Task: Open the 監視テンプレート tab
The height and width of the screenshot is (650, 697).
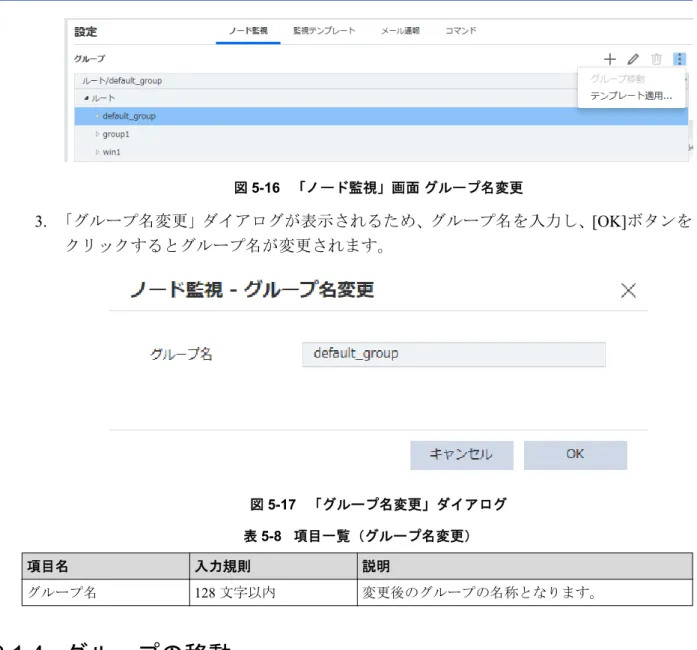Action: coord(324,31)
